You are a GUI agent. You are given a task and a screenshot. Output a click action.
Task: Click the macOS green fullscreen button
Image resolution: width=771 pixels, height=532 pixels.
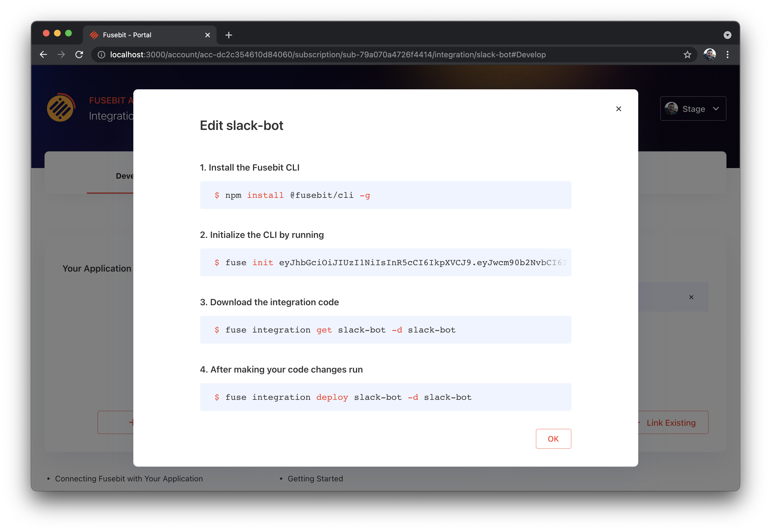pyautogui.click(x=68, y=33)
